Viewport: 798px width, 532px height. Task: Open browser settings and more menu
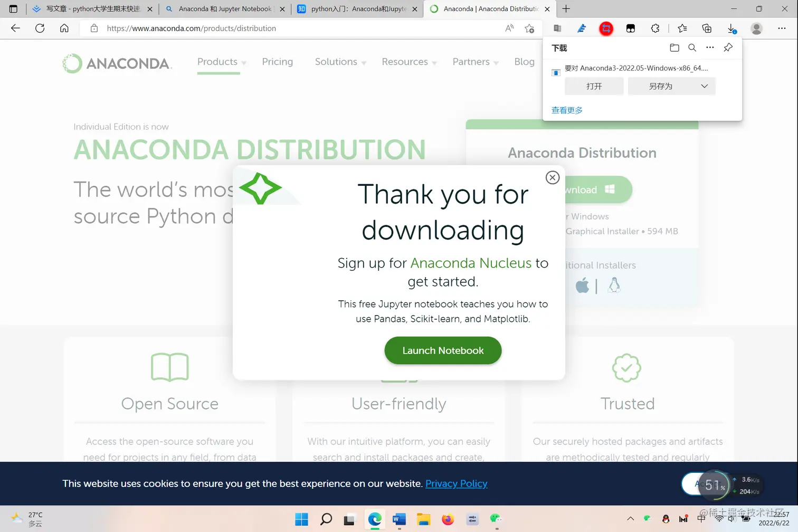[782, 28]
